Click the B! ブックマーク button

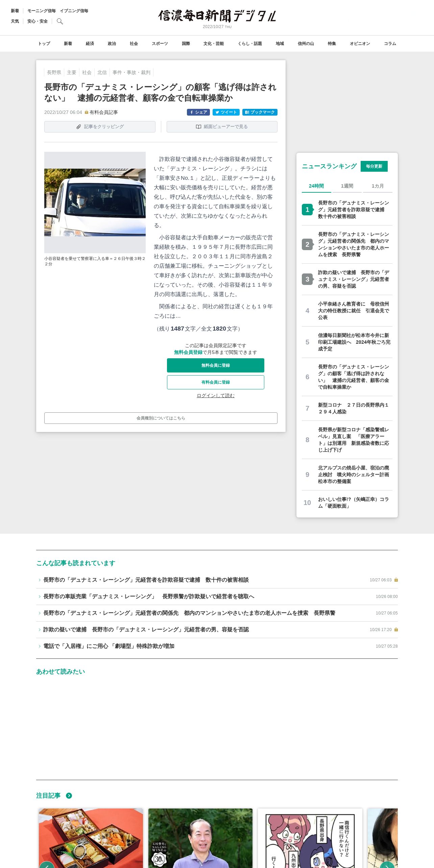[x=260, y=112]
